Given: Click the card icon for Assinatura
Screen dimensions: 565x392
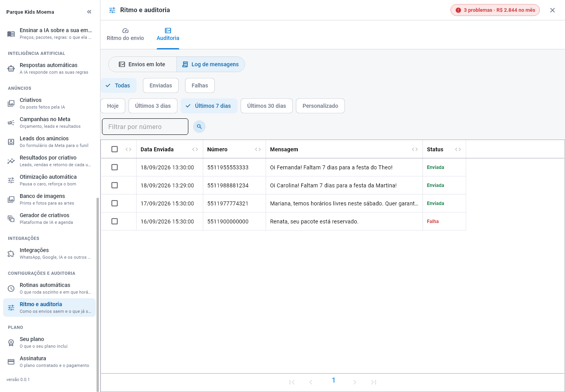Looking at the screenshot, I should [x=11, y=362].
